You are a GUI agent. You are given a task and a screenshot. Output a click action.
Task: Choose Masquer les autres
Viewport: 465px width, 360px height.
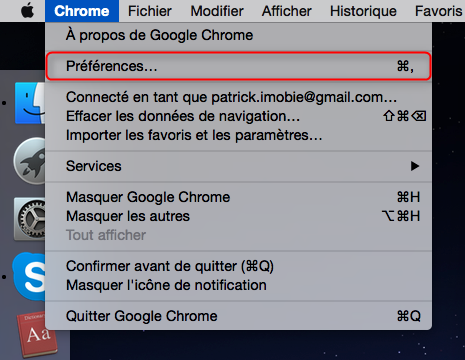pyautogui.click(x=238, y=216)
